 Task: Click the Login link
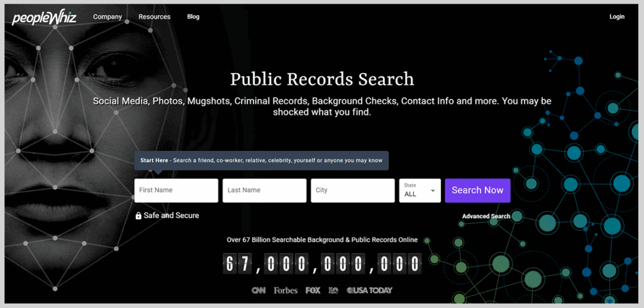(x=616, y=17)
